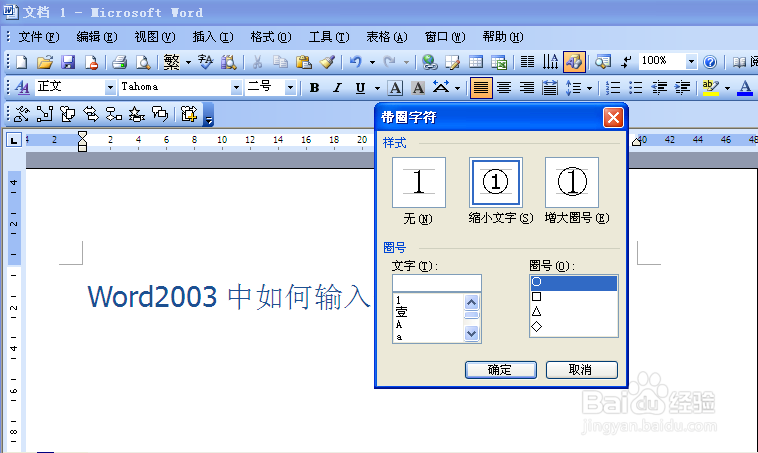Increase paragraph indent
The image size is (758, 453).
pos(682,88)
